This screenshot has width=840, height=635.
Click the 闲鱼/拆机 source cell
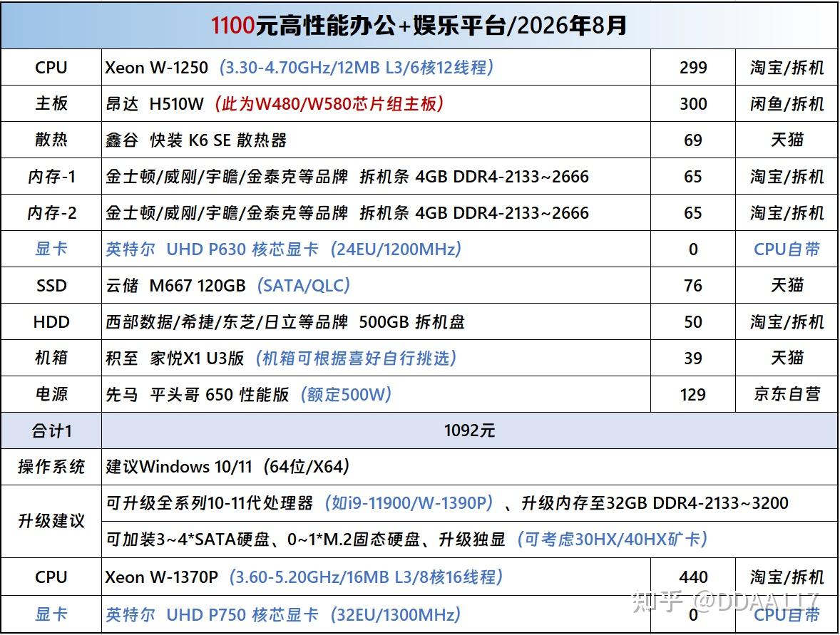[x=787, y=103]
